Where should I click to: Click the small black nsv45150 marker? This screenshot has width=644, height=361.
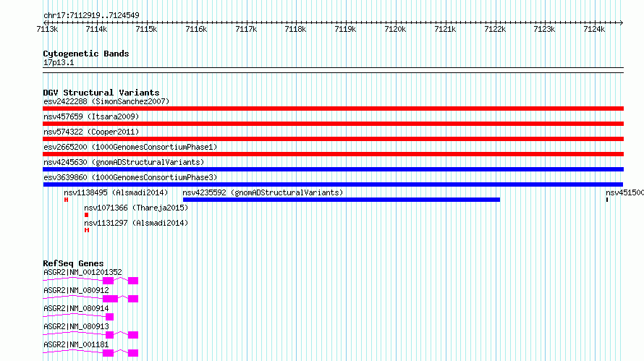607,200
